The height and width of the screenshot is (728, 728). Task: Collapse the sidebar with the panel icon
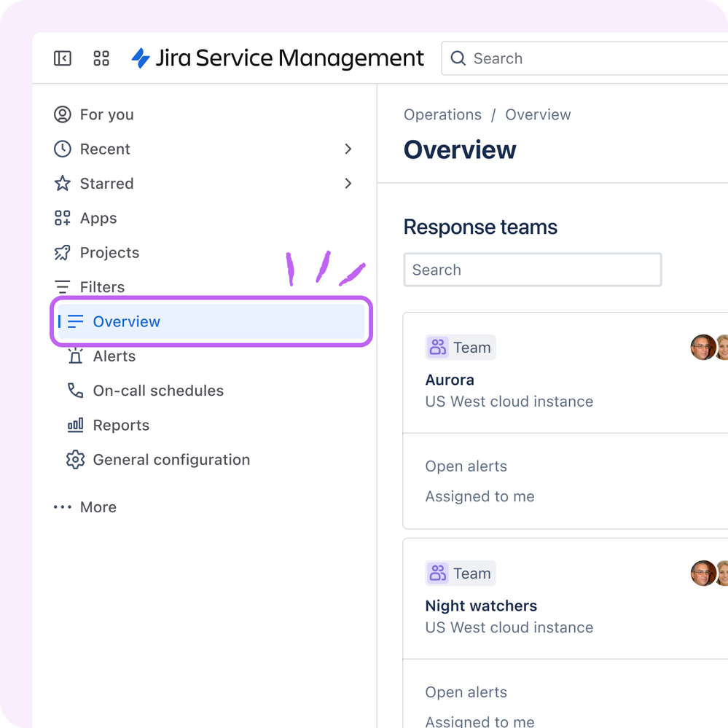(x=62, y=58)
